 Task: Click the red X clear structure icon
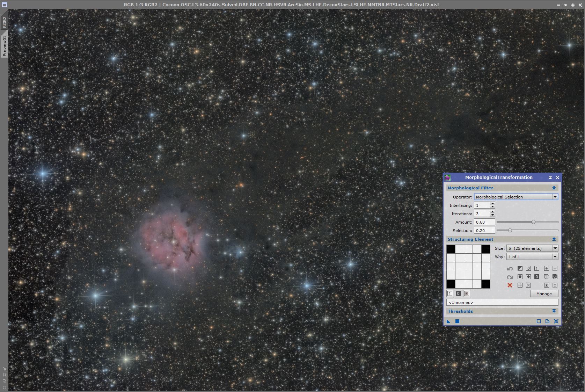tap(510, 285)
